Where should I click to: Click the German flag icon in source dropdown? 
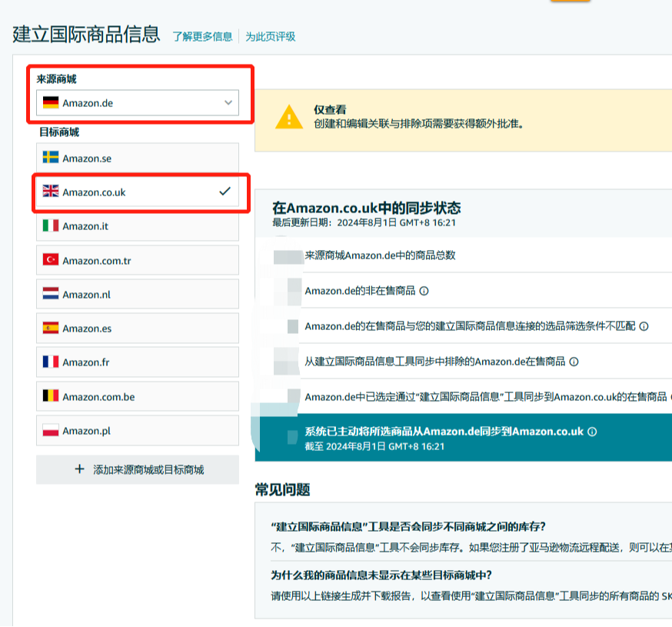(51, 103)
